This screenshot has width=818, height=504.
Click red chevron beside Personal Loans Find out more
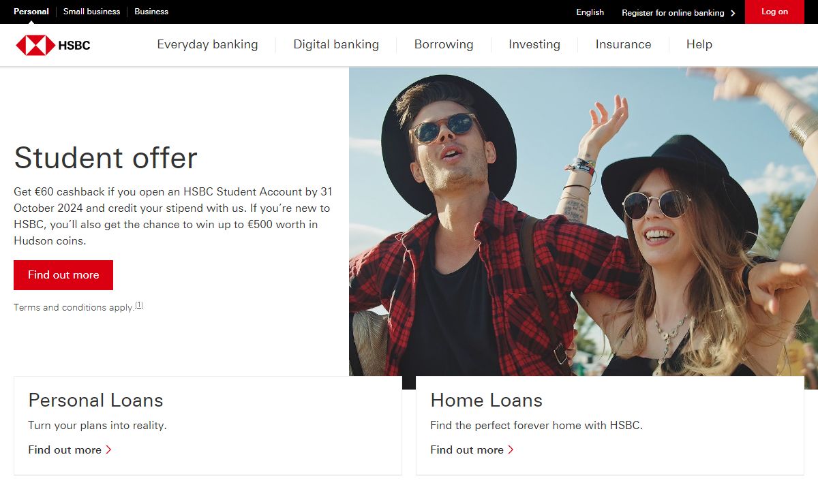(x=108, y=450)
